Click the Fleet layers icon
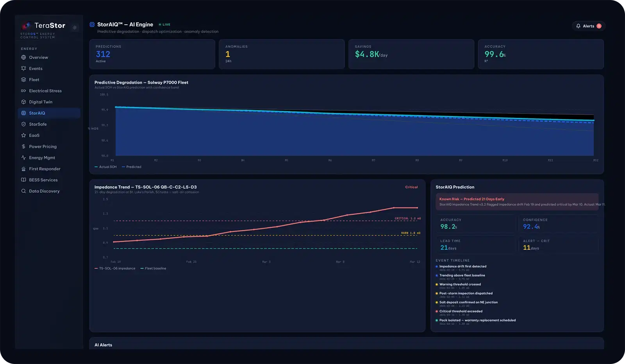Image resolution: width=625 pixels, height=364 pixels. [x=23, y=80]
